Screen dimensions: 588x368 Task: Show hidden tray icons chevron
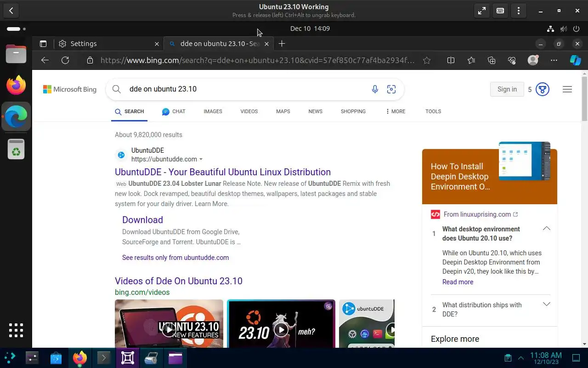click(x=521, y=358)
